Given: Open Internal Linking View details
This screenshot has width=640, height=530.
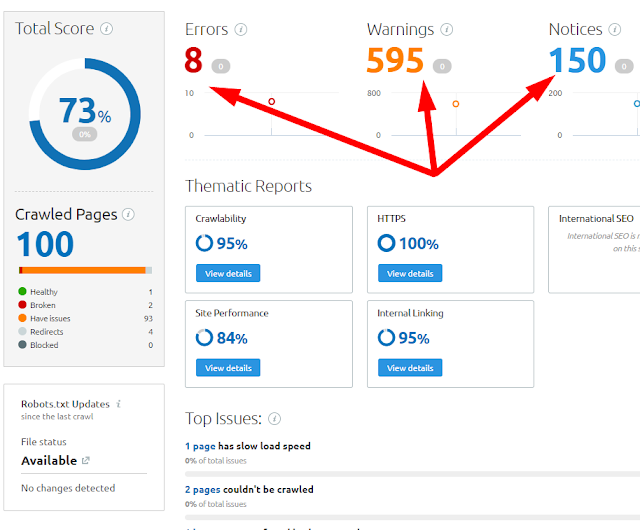Looking at the screenshot, I should coord(410,367).
